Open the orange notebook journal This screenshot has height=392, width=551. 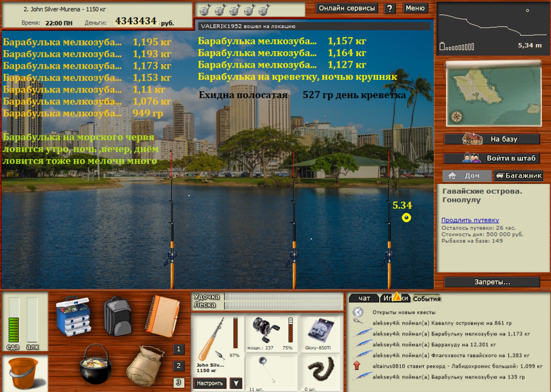click(x=163, y=316)
